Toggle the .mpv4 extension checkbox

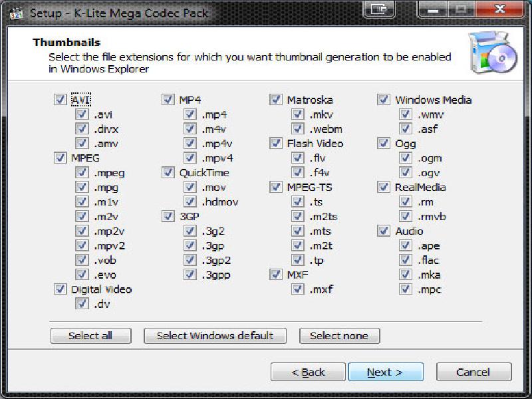[190, 158]
